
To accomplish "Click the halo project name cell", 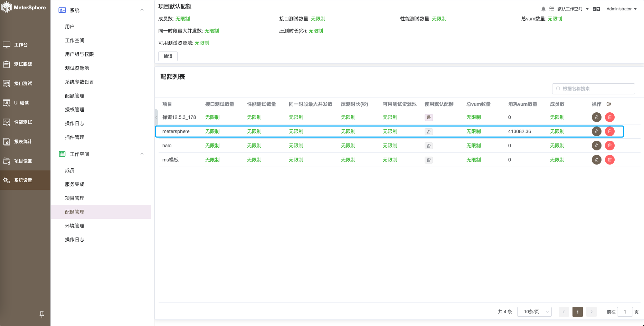I will click(x=167, y=146).
